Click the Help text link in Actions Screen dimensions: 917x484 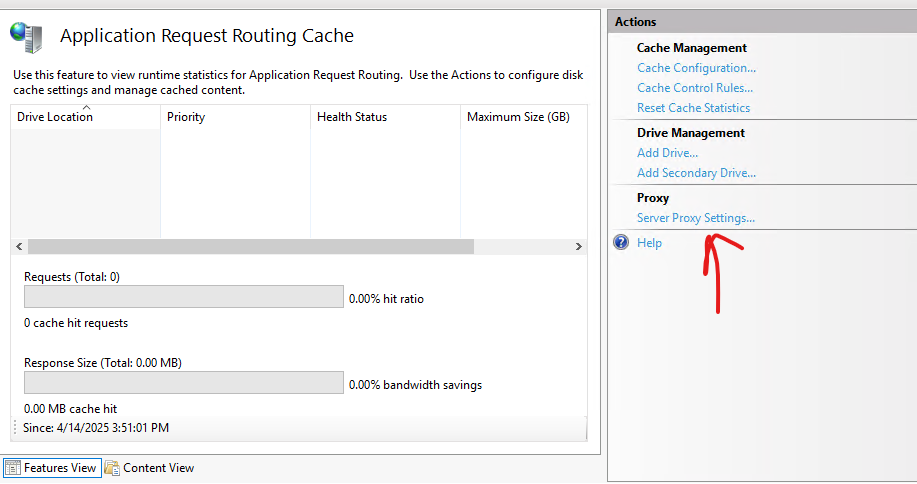point(649,243)
